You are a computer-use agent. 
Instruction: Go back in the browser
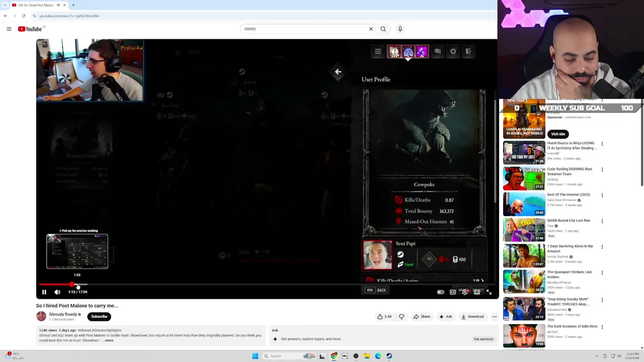pos(6,16)
